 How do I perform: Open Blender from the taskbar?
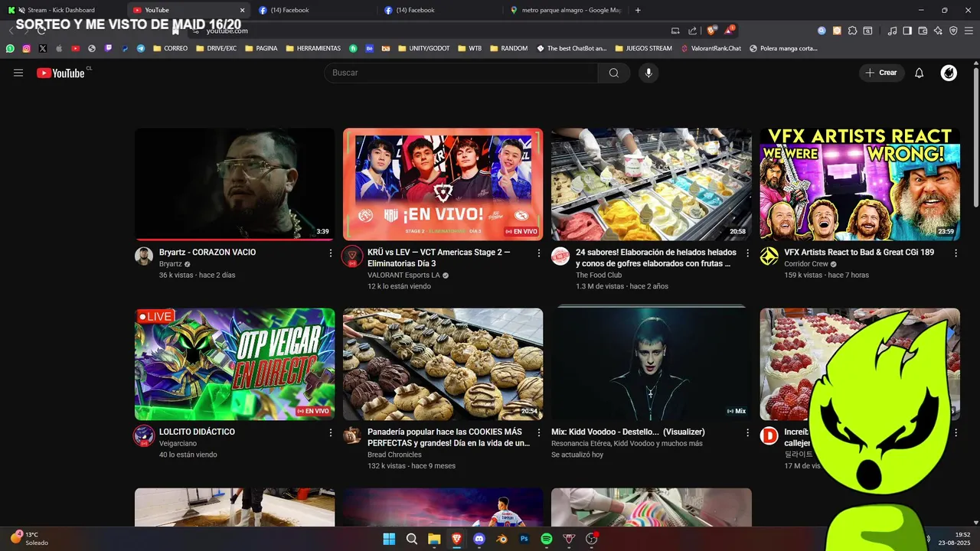pyautogui.click(x=501, y=539)
